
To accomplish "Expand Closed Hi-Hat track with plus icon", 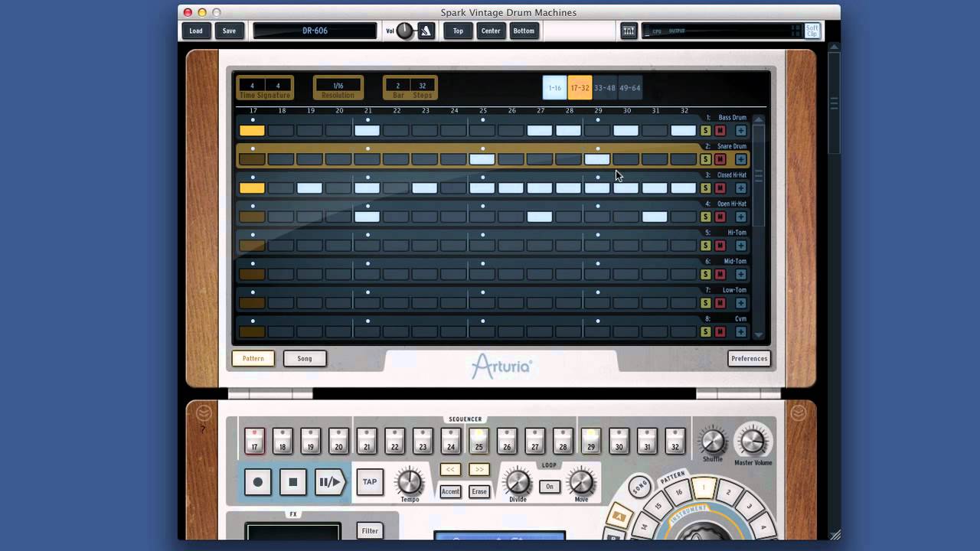I will click(x=740, y=188).
